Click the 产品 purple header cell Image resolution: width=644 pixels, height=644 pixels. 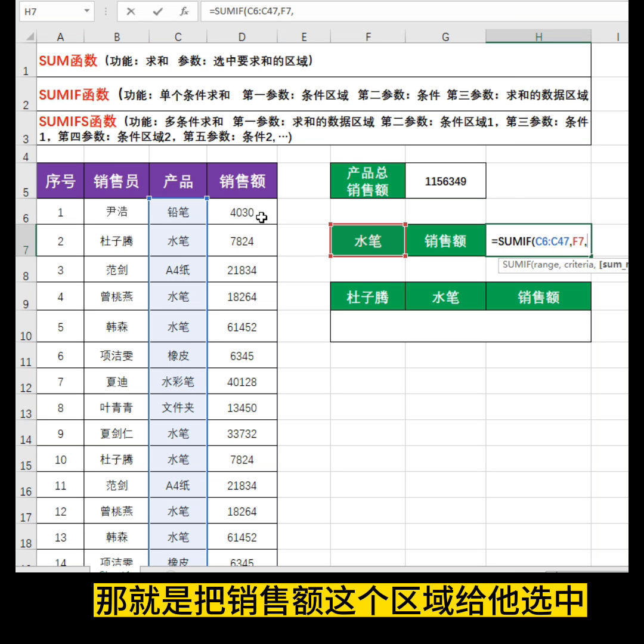[x=178, y=181]
